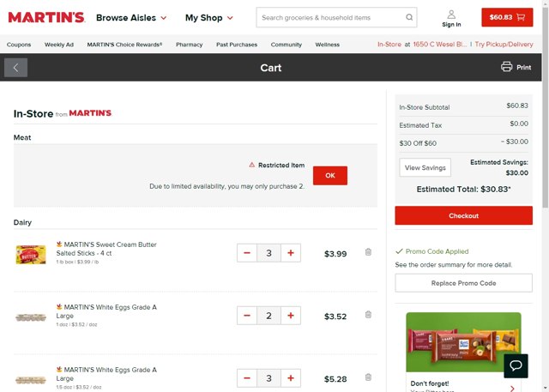Click quantity field for $5.28 White Eggs

pyautogui.click(x=268, y=378)
